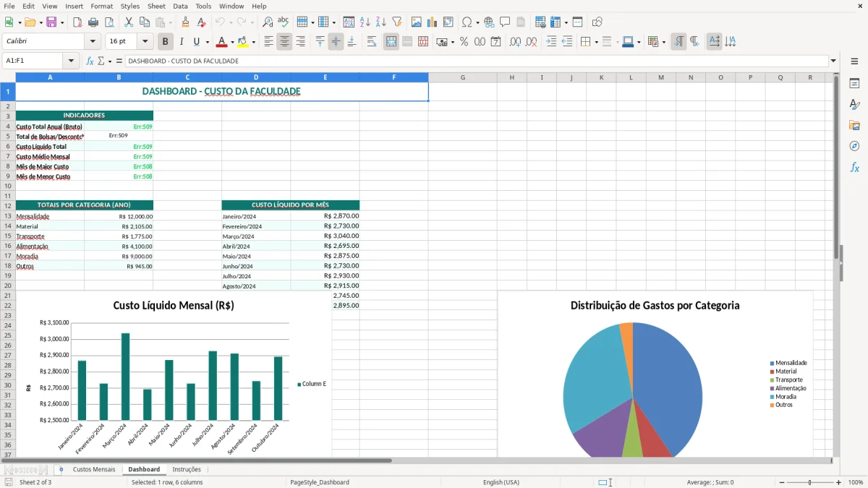
Task: Click the Insert Special Character omega icon
Action: click(x=467, y=22)
